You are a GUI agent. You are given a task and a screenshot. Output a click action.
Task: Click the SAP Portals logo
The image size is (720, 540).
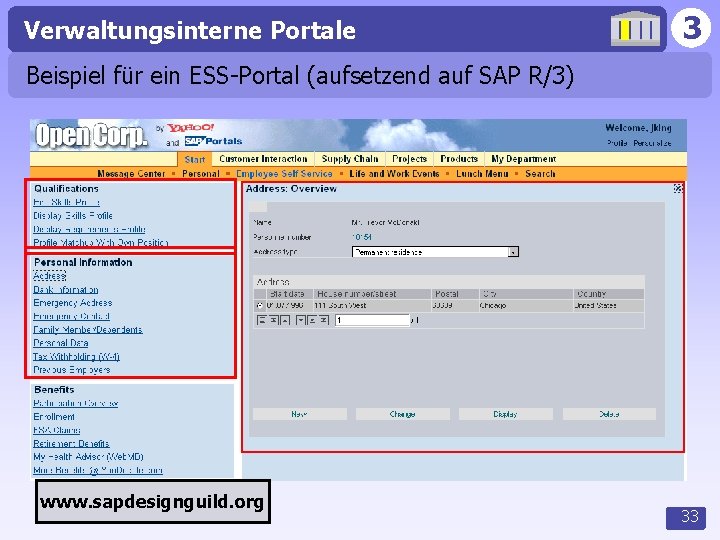(x=214, y=141)
